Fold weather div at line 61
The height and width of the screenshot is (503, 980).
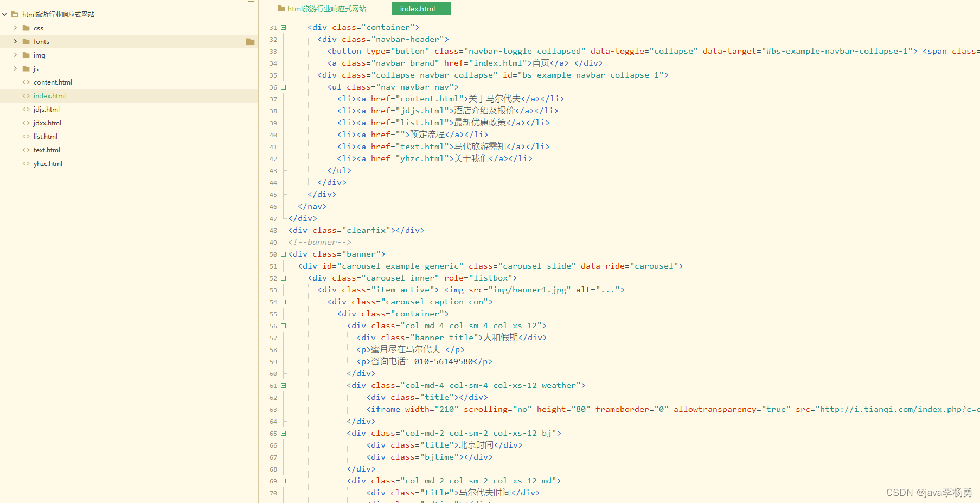(283, 385)
